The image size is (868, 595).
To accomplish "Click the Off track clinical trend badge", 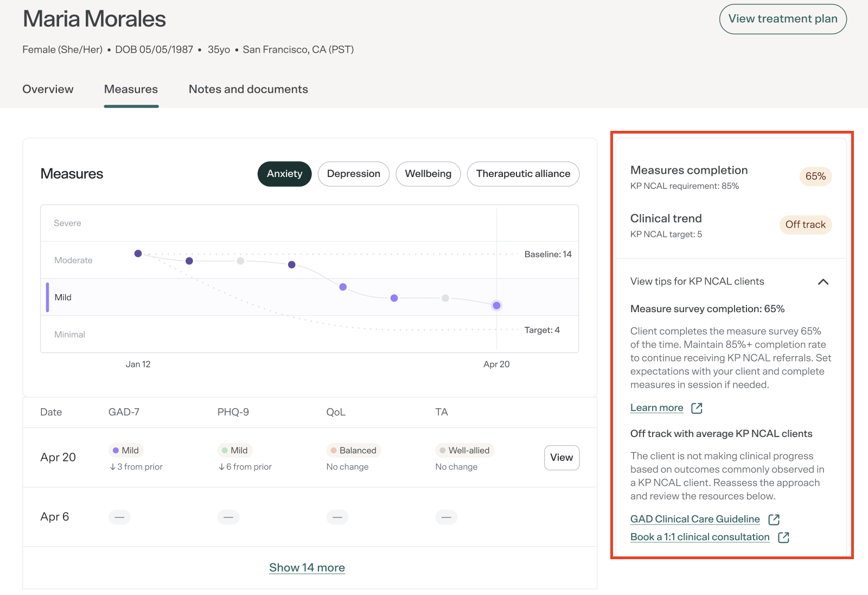I will click(x=805, y=225).
